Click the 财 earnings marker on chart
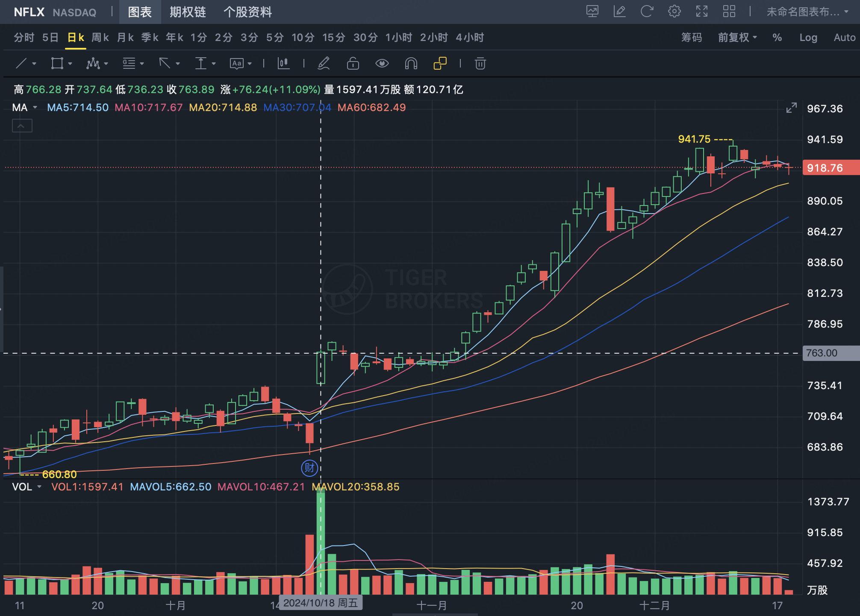 [309, 468]
